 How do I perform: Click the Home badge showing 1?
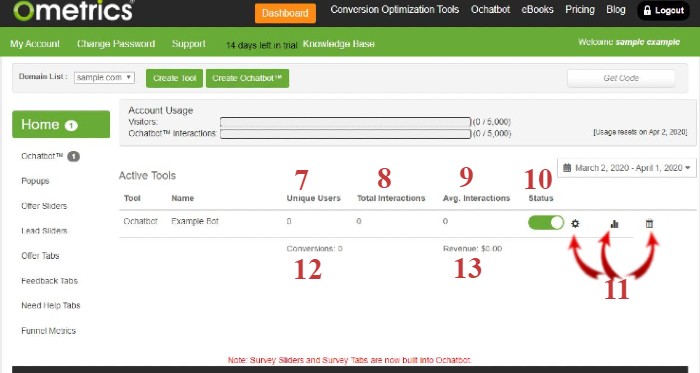pos(71,125)
